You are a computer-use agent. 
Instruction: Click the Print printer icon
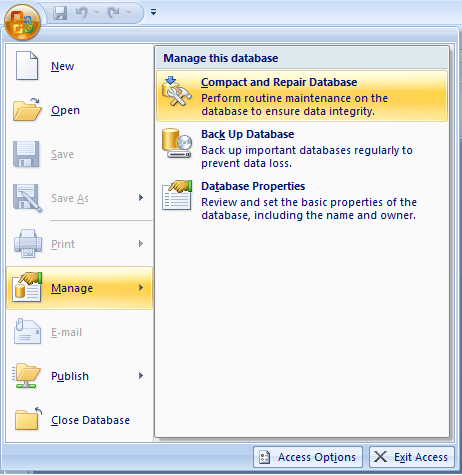coord(28,243)
